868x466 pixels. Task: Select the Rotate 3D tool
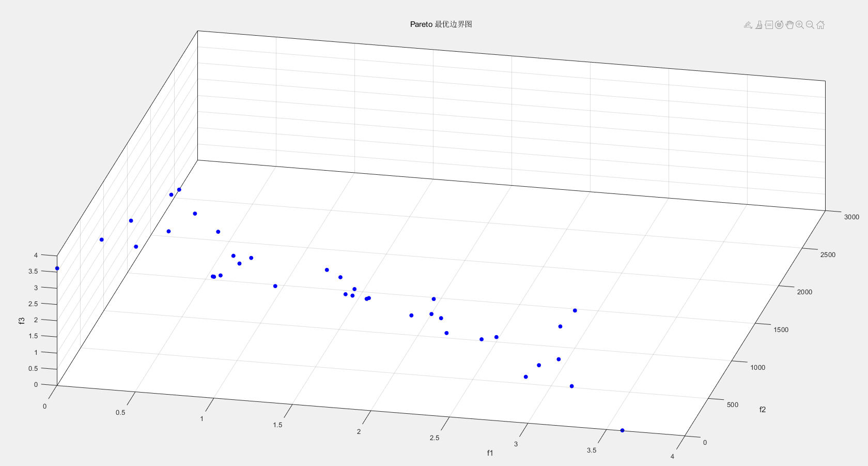(x=779, y=25)
